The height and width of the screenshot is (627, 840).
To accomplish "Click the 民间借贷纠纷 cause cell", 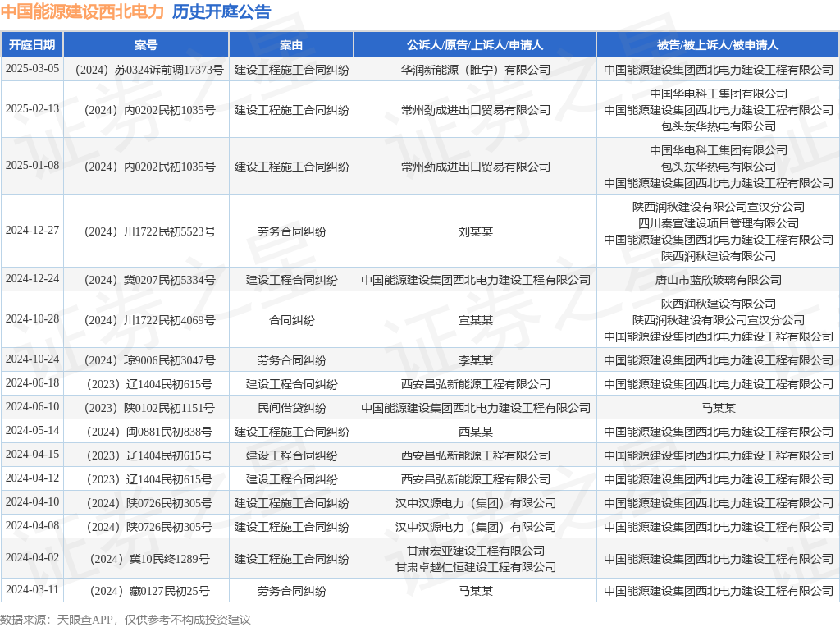I will (x=291, y=408).
